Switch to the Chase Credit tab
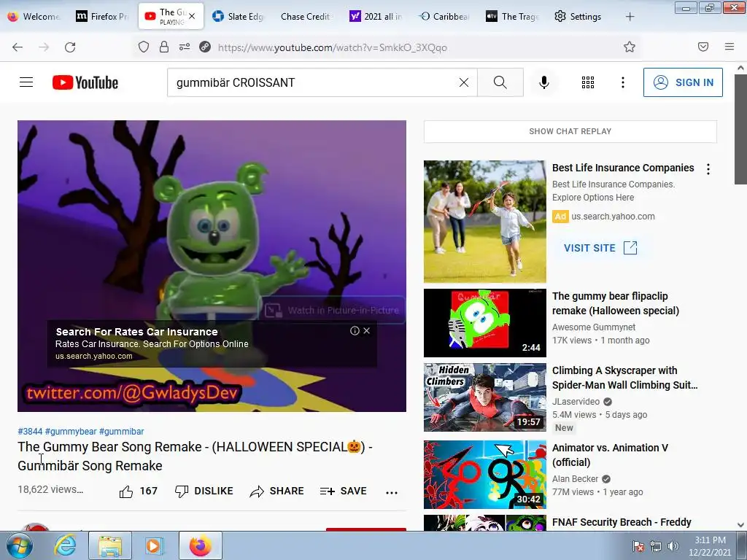747x560 pixels. [306, 16]
